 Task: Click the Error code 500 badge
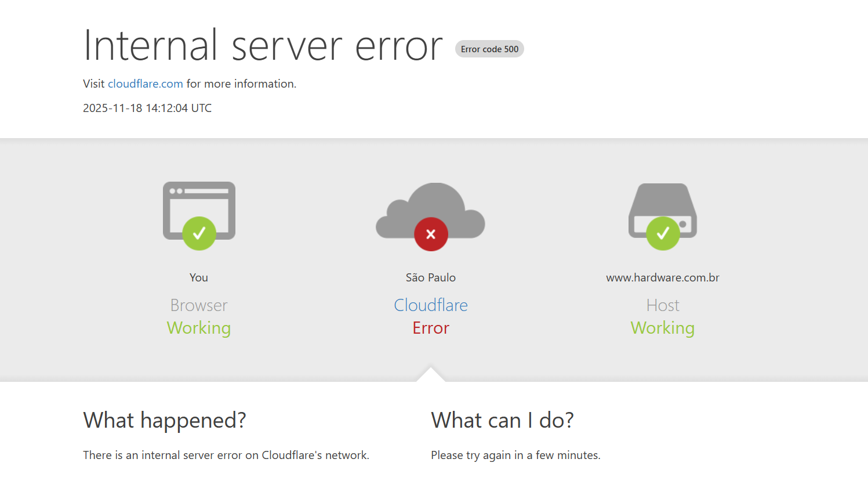490,49
